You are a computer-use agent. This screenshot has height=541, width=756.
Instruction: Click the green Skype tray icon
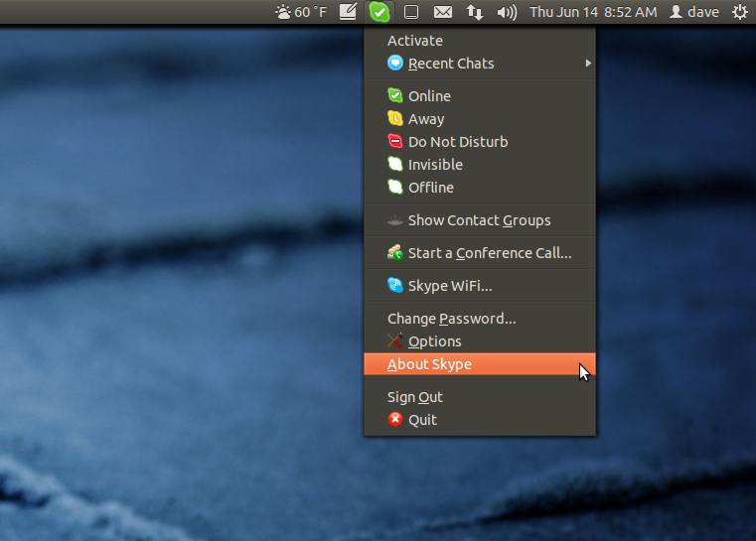(x=379, y=12)
